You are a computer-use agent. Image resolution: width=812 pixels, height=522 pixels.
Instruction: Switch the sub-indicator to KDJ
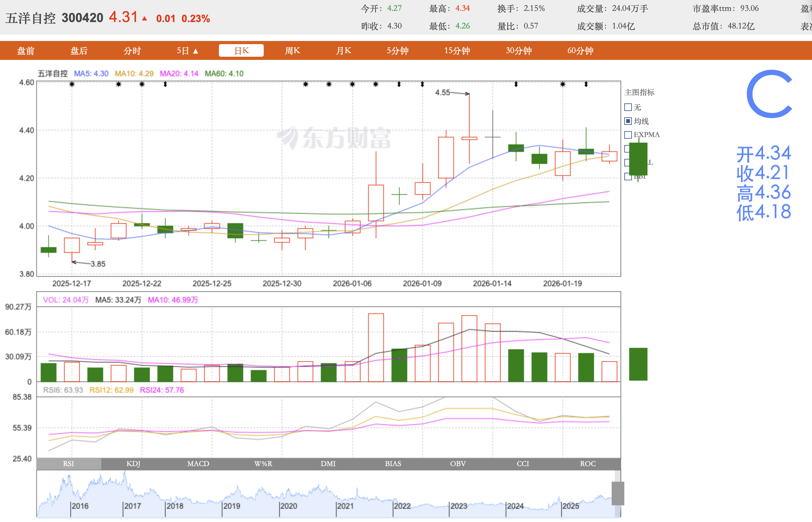133,463
